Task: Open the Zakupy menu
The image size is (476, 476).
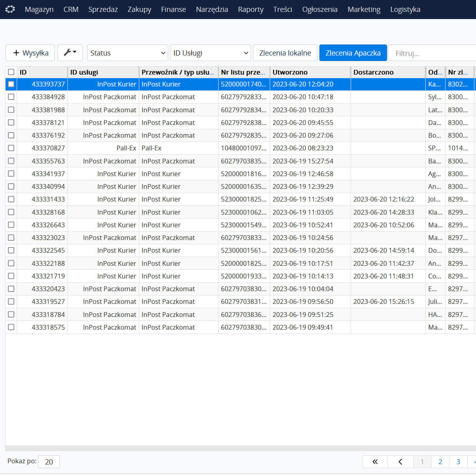Action: tap(139, 10)
